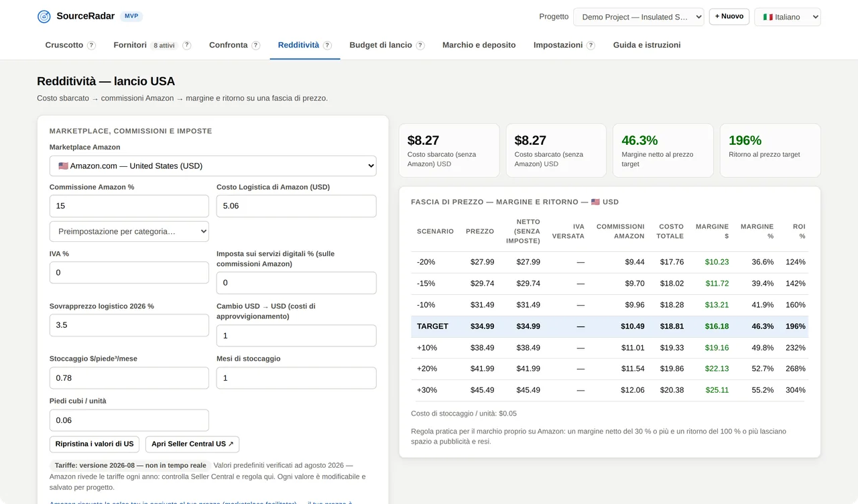Open help icon next to Impostazioni
The height and width of the screenshot is (504, 858).
point(591,46)
